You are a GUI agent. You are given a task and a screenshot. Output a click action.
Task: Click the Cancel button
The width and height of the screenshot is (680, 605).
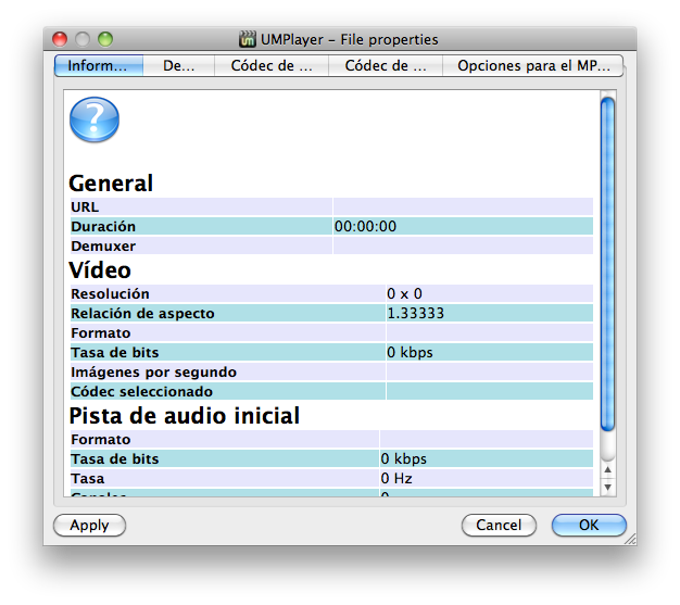coord(499,525)
